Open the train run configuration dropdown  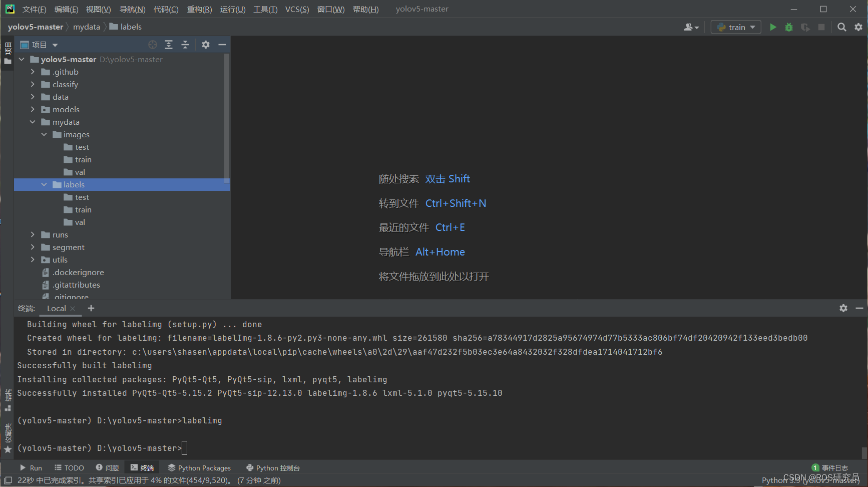(736, 27)
